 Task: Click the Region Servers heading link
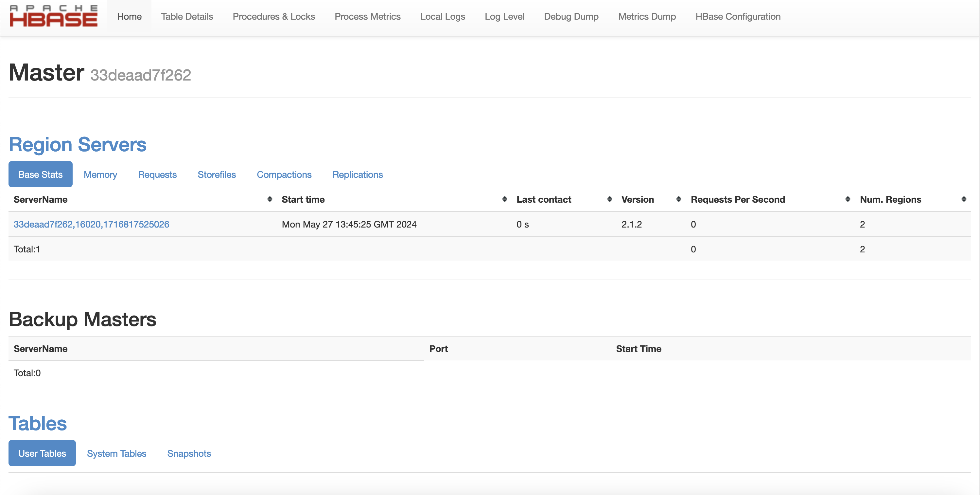point(77,145)
